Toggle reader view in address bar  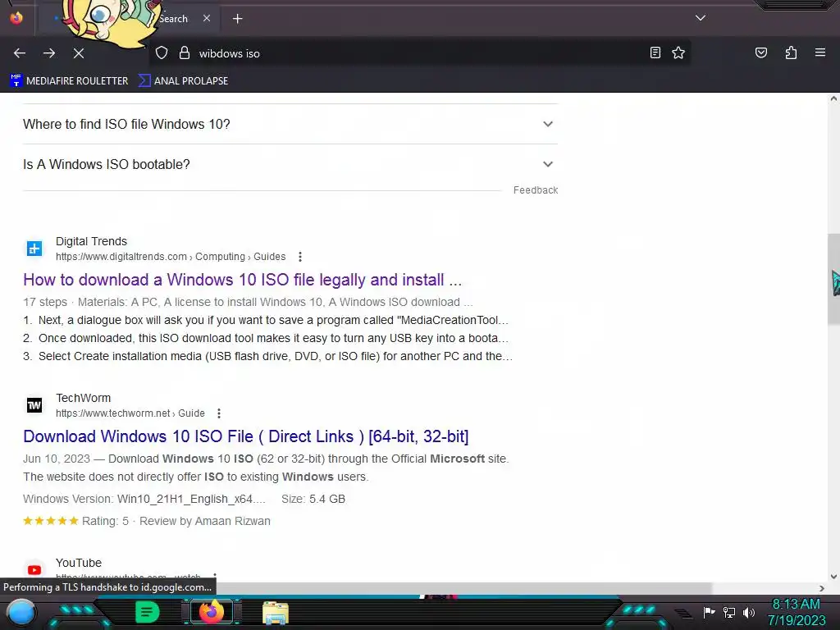point(655,52)
